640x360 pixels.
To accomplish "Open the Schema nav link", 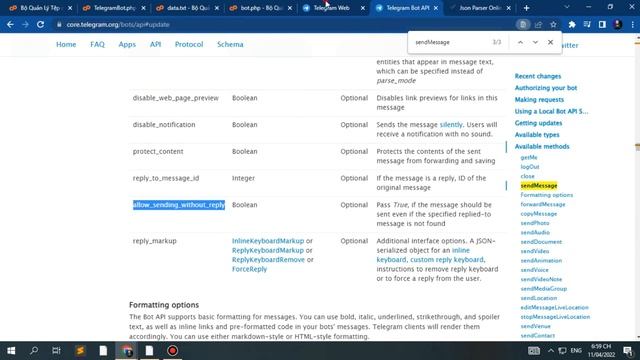I will [x=230, y=44].
